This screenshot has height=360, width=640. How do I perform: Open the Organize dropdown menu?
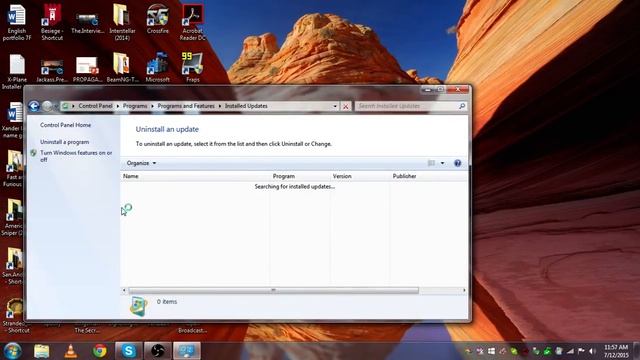point(141,163)
